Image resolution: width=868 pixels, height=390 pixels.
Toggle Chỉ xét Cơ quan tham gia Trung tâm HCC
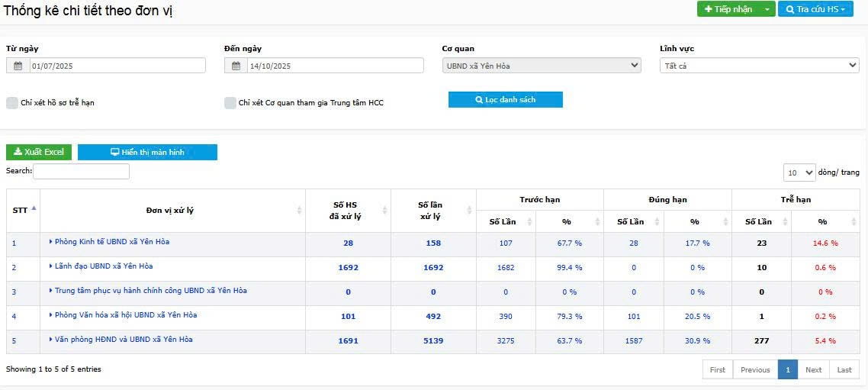click(230, 103)
